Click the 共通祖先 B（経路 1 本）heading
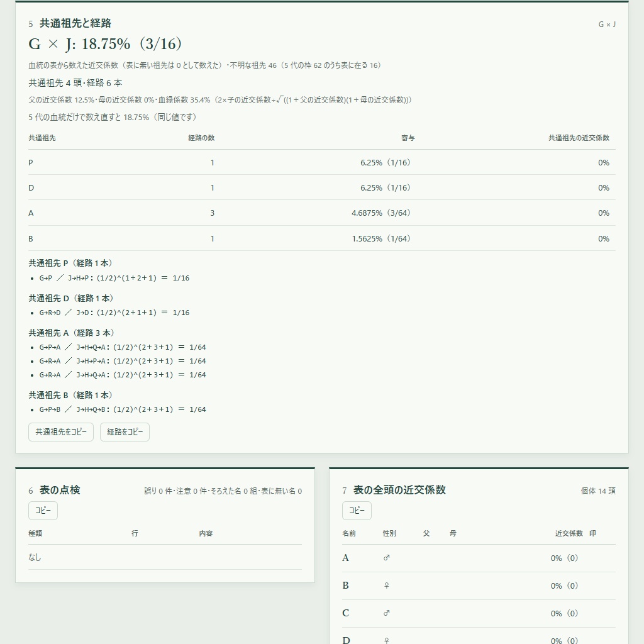This screenshot has height=644, width=644. click(70, 395)
